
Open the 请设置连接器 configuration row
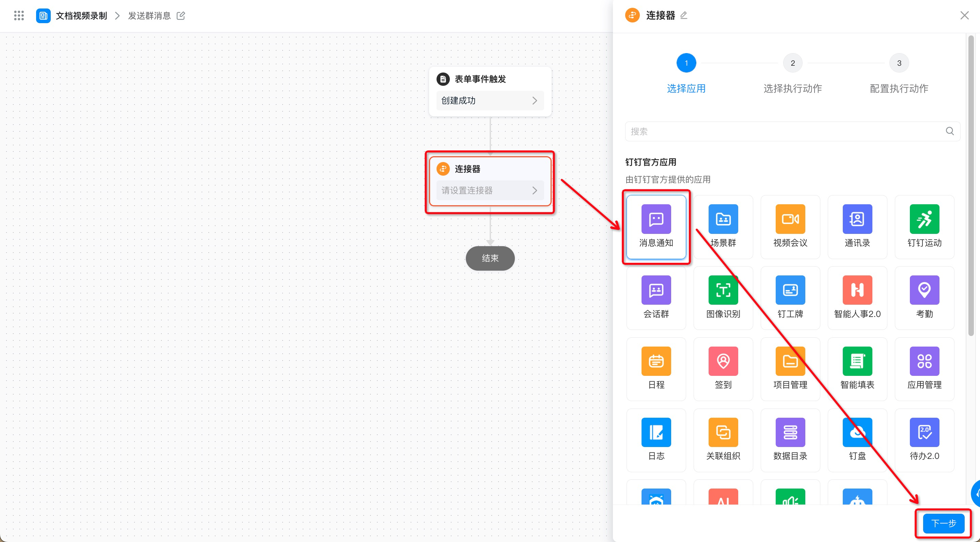click(x=490, y=190)
